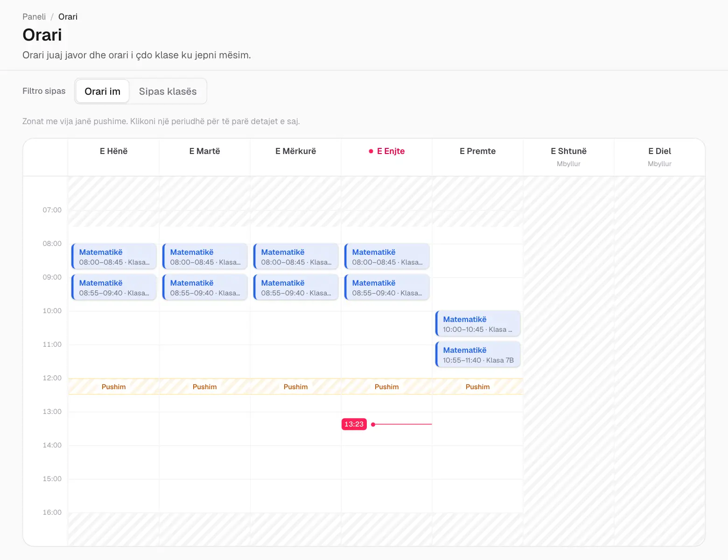Switch to the Sipas klasës tab

coord(168,91)
